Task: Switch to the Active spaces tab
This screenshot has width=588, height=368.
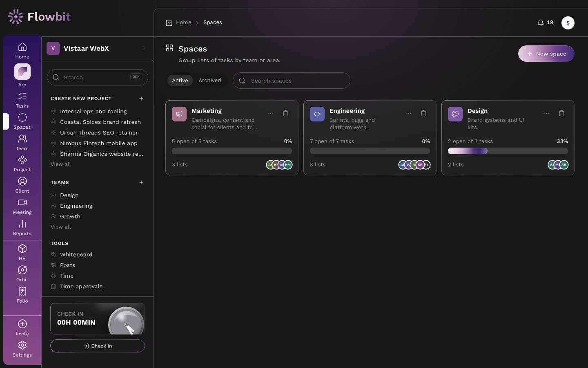Action: tap(180, 81)
